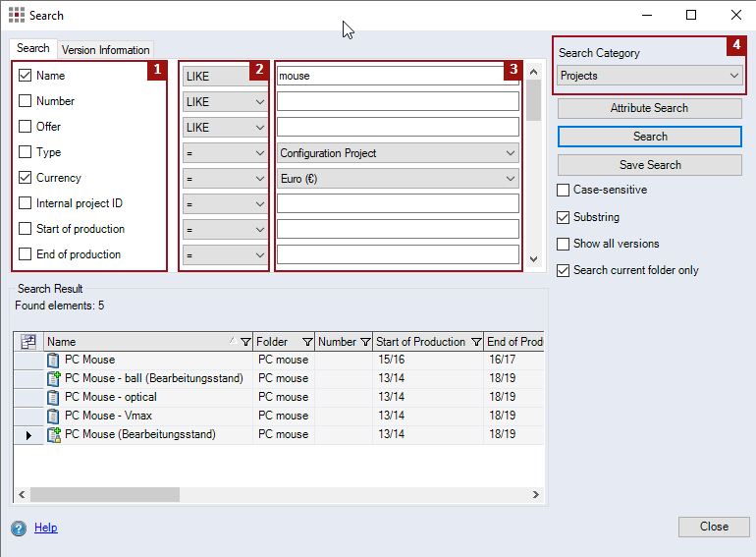Enable the Case-sensitive checkbox
This screenshot has width=756, height=557.
coord(564,191)
